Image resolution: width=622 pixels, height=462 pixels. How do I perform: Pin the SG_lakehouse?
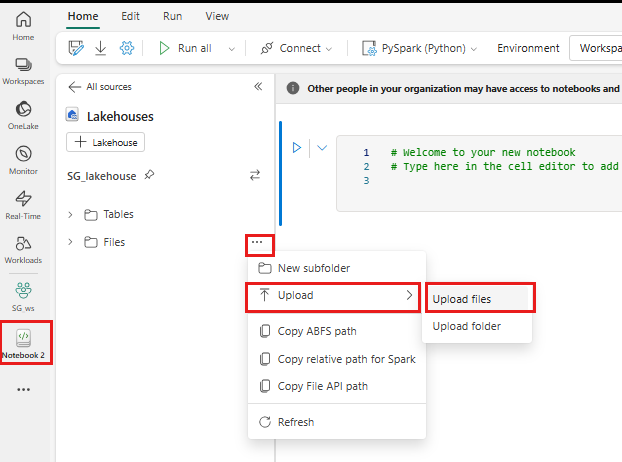pyautogui.click(x=149, y=174)
